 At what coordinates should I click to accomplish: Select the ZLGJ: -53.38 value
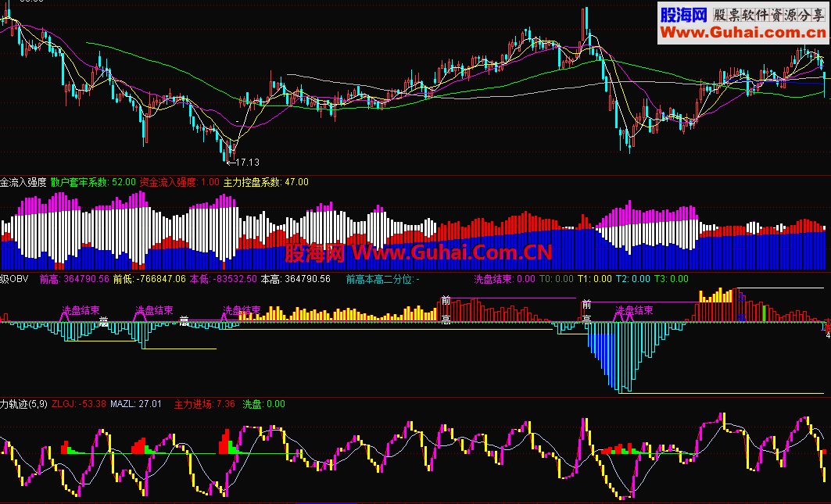tap(79, 404)
